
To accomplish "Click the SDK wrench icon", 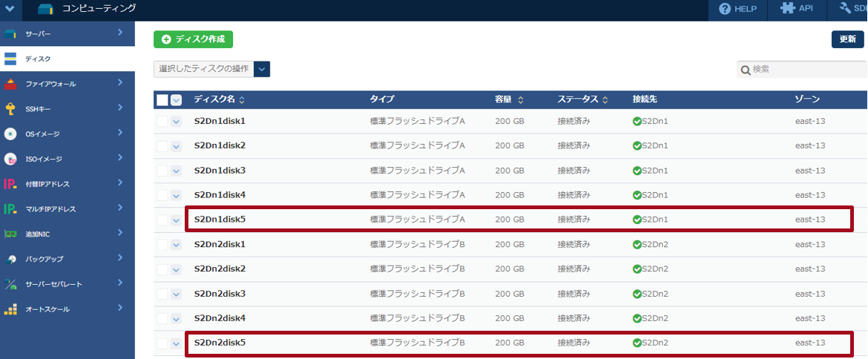I will pos(845,8).
